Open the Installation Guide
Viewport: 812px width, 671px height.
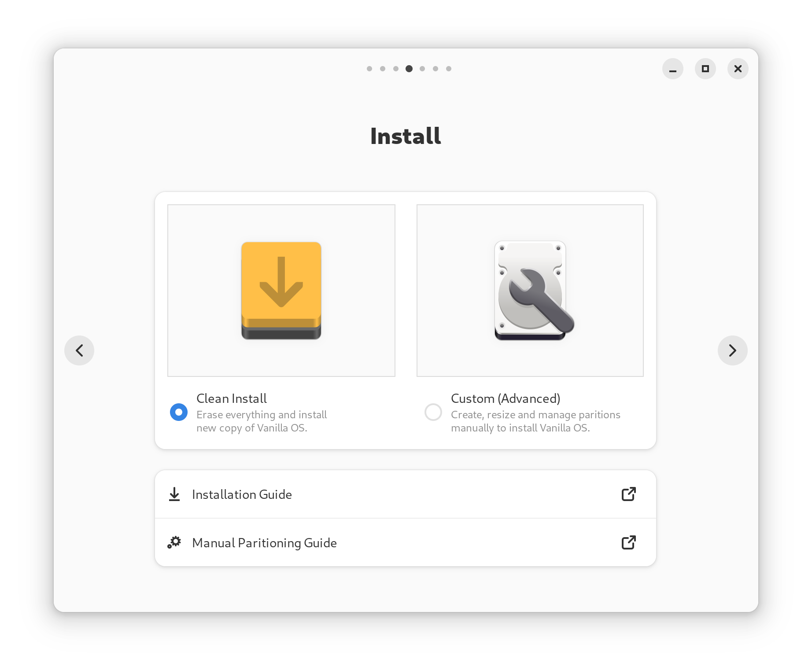click(241, 494)
